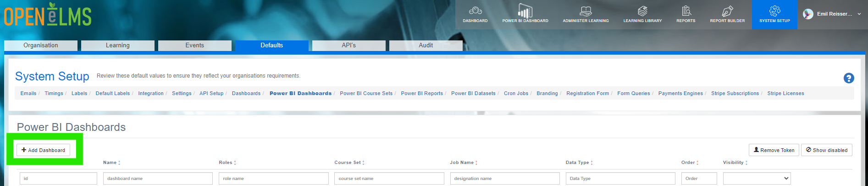868x186 pixels.
Task: Open the Emails link
Action: 28,93
